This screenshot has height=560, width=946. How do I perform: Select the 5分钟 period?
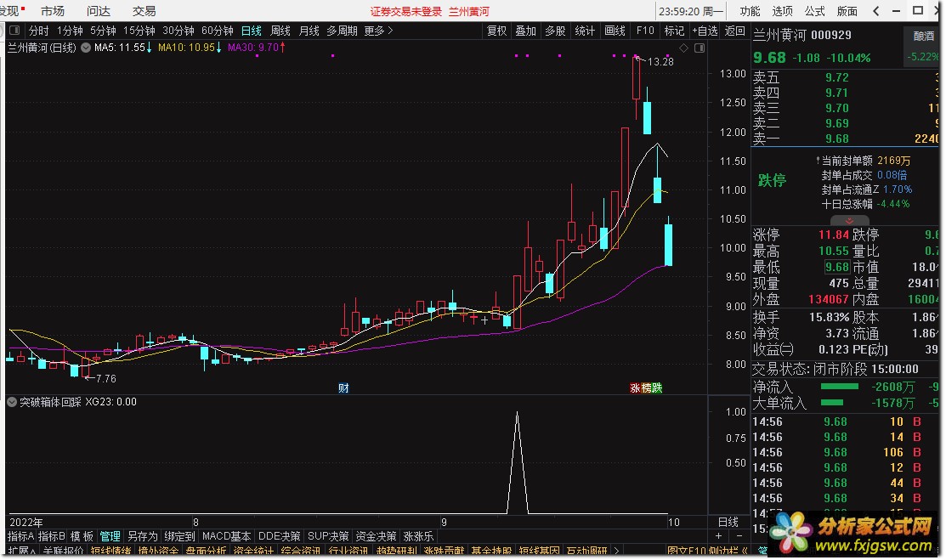click(103, 31)
